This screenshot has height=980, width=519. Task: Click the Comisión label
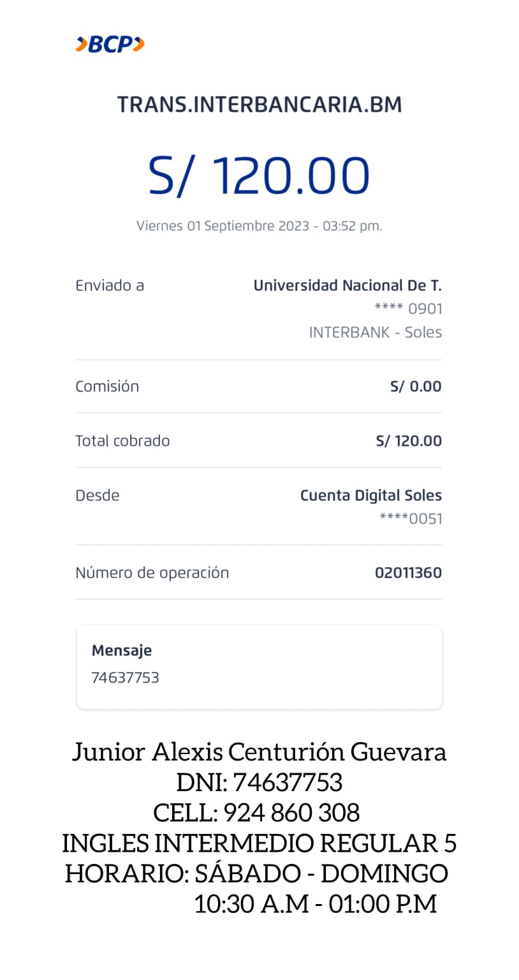107,386
